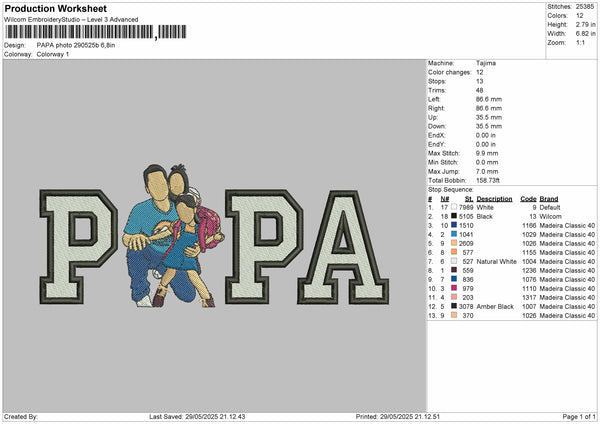This screenshot has height=424, width=600.
Task: Click the barcode under the worksheet title
Action: point(77,32)
